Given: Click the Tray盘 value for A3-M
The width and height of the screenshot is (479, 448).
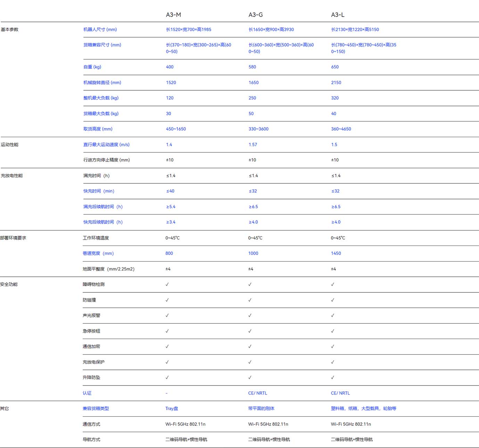Looking at the screenshot, I should pos(172,408).
